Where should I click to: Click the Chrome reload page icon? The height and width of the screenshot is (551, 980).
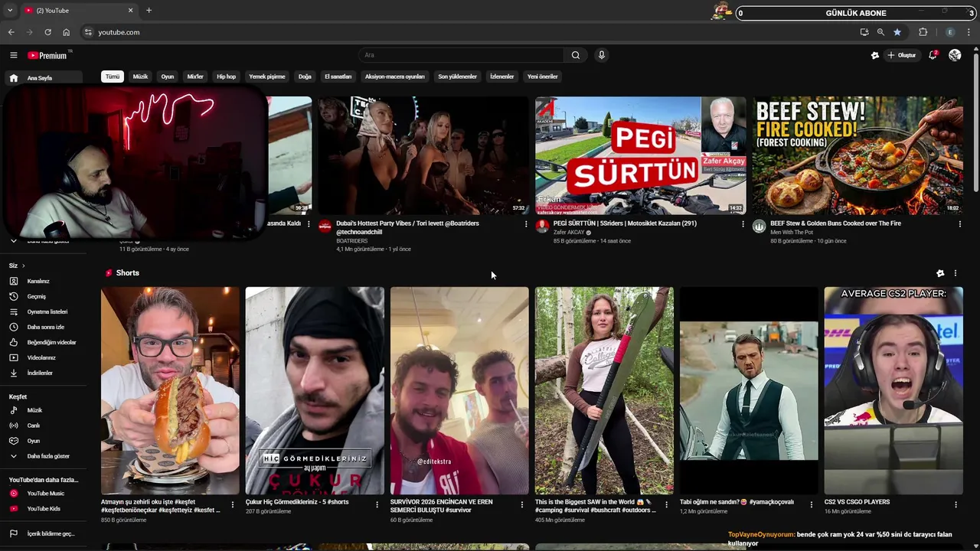click(x=47, y=32)
